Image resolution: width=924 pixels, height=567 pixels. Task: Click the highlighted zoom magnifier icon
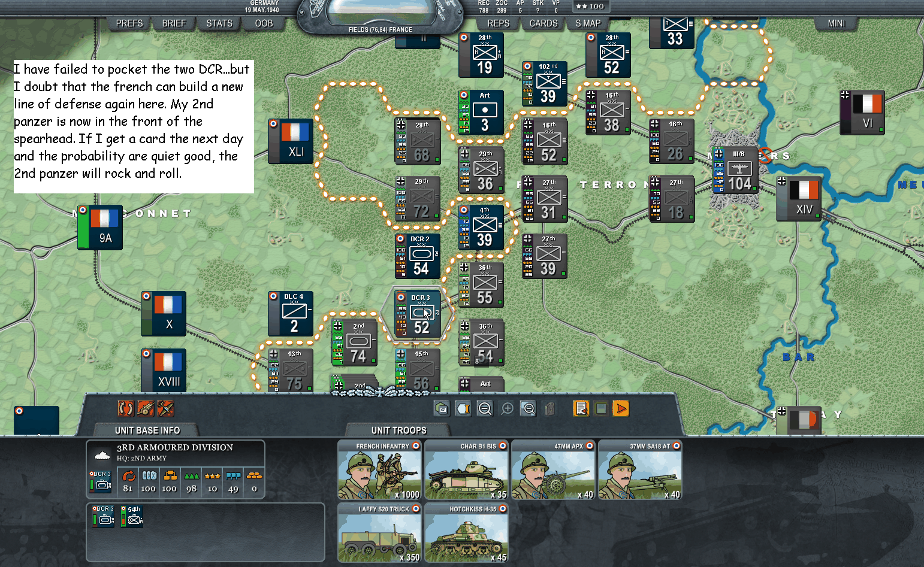pos(529,408)
